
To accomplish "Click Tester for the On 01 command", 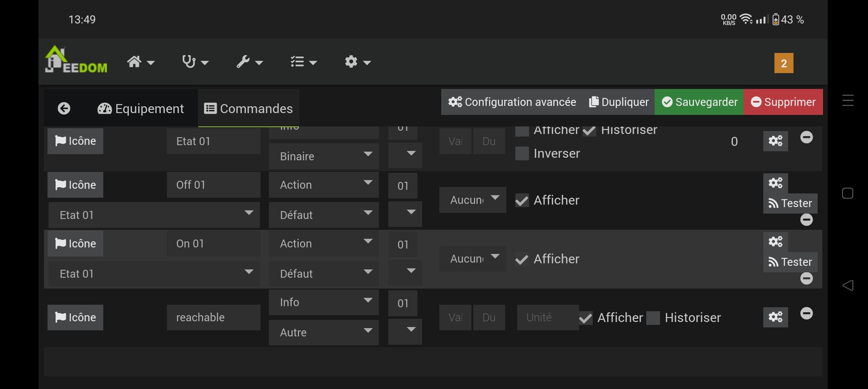I will [x=790, y=262].
